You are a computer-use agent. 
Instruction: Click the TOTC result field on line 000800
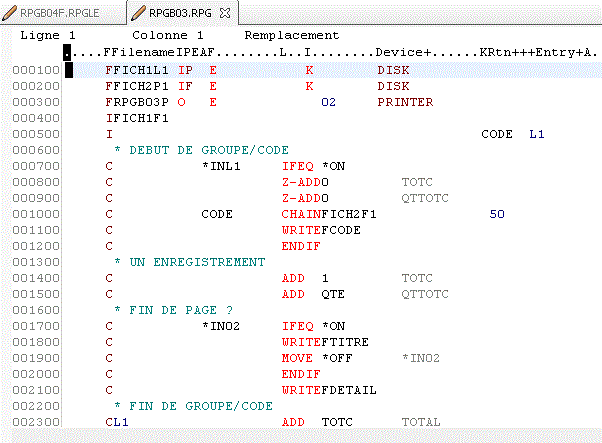[x=417, y=182]
